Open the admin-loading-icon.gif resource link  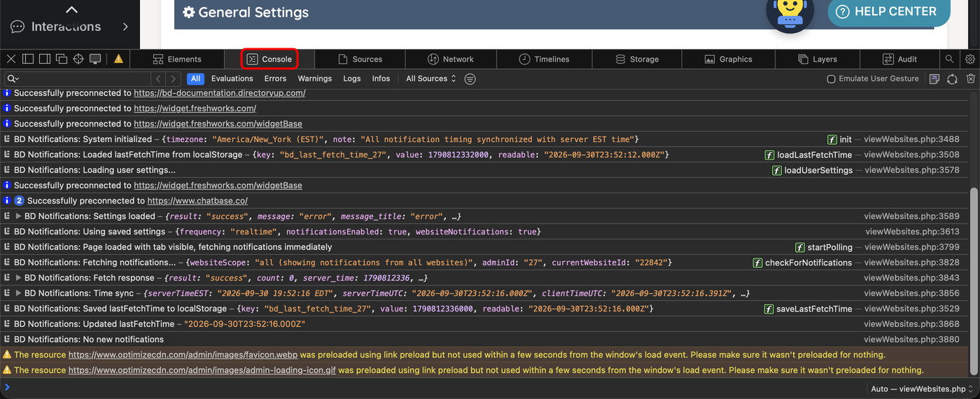click(x=202, y=370)
